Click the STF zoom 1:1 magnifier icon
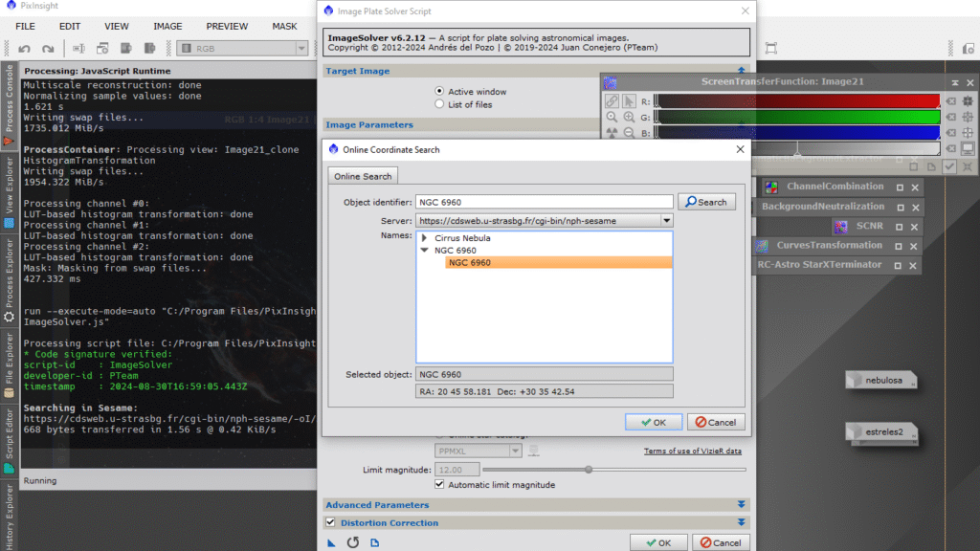Image resolution: width=980 pixels, height=551 pixels. click(612, 117)
